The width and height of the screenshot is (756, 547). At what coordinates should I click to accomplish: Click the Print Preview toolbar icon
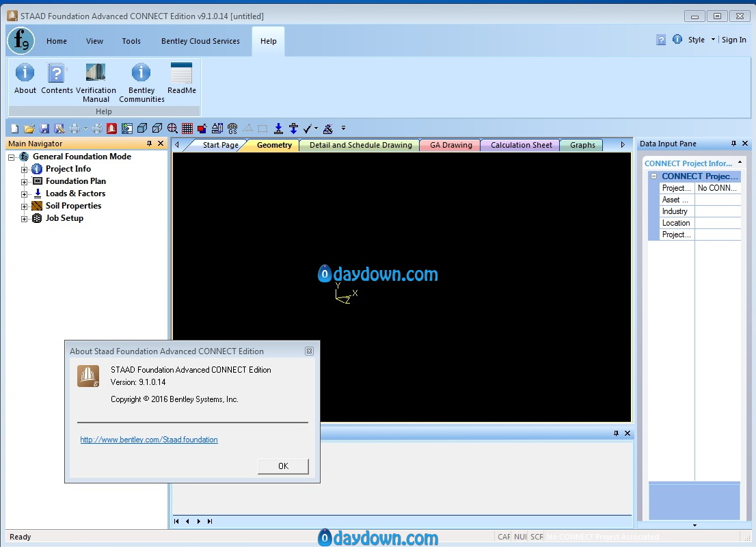point(97,129)
